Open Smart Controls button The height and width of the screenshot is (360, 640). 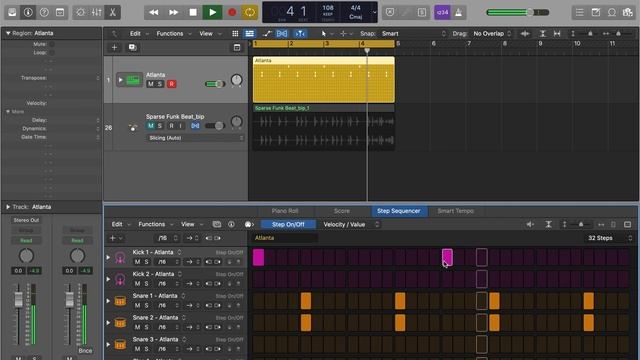[x=80, y=12]
